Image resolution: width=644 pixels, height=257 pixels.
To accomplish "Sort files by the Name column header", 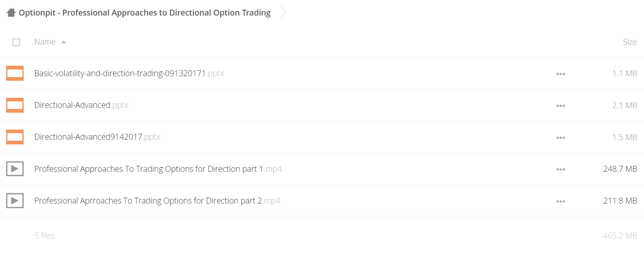I will [x=45, y=42].
